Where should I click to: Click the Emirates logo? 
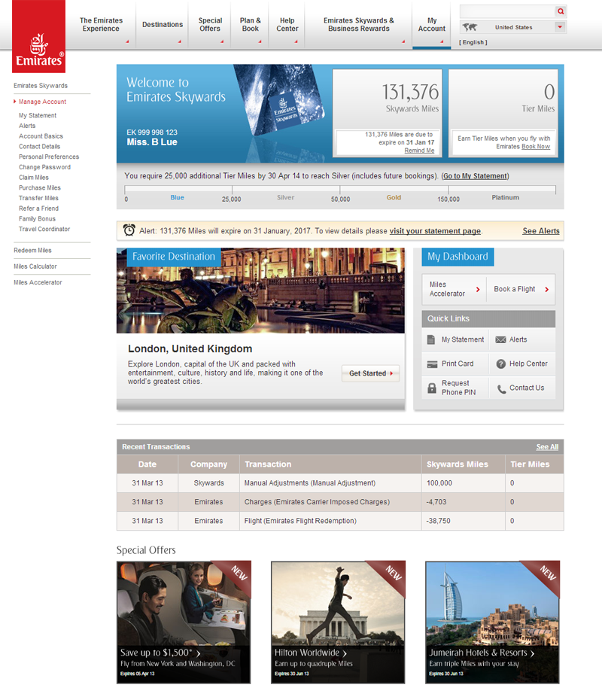coord(39,36)
